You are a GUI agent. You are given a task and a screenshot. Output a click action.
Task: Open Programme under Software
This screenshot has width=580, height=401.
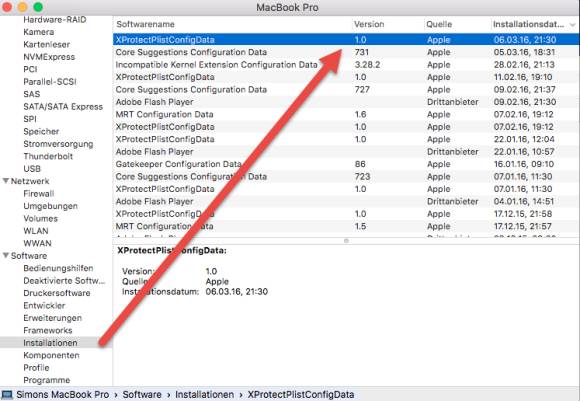click(46, 380)
